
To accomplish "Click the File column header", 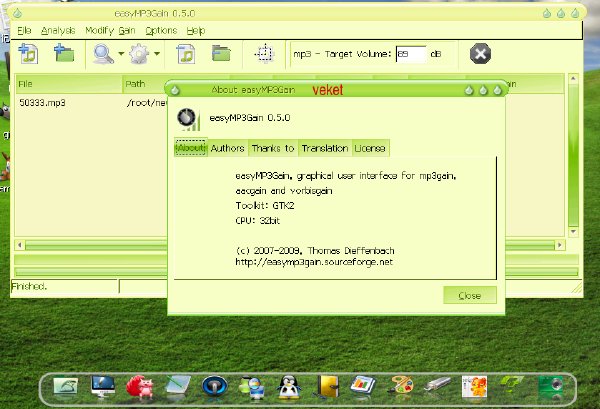I will pyautogui.click(x=68, y=84).
